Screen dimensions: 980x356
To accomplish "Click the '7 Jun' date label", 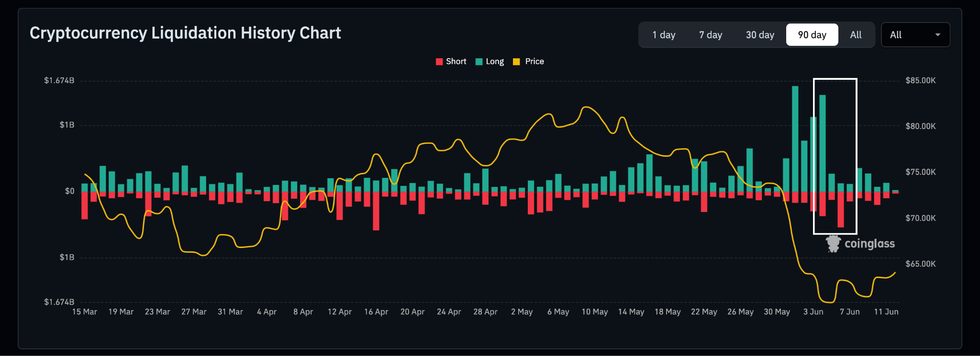I will (850, 312).
